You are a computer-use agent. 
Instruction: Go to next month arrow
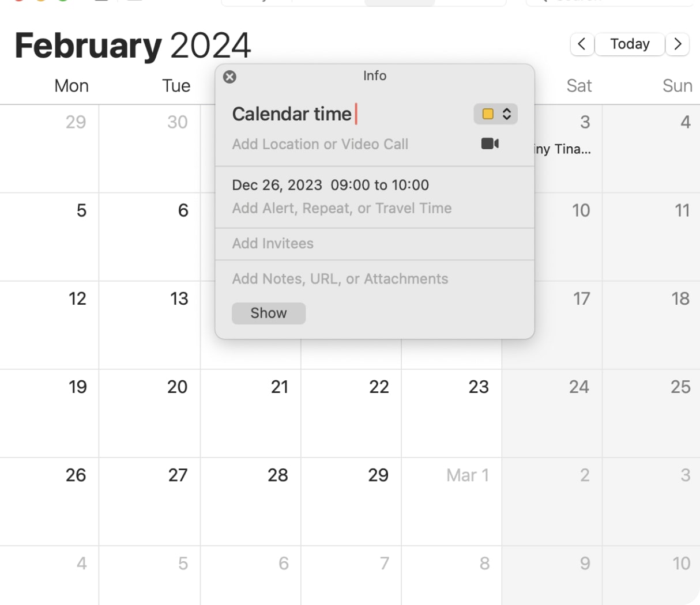(x=678, y=44)
